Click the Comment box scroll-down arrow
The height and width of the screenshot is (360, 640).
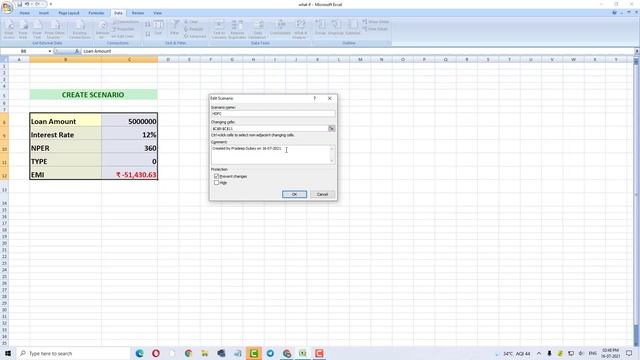click(x=332, y=161)
